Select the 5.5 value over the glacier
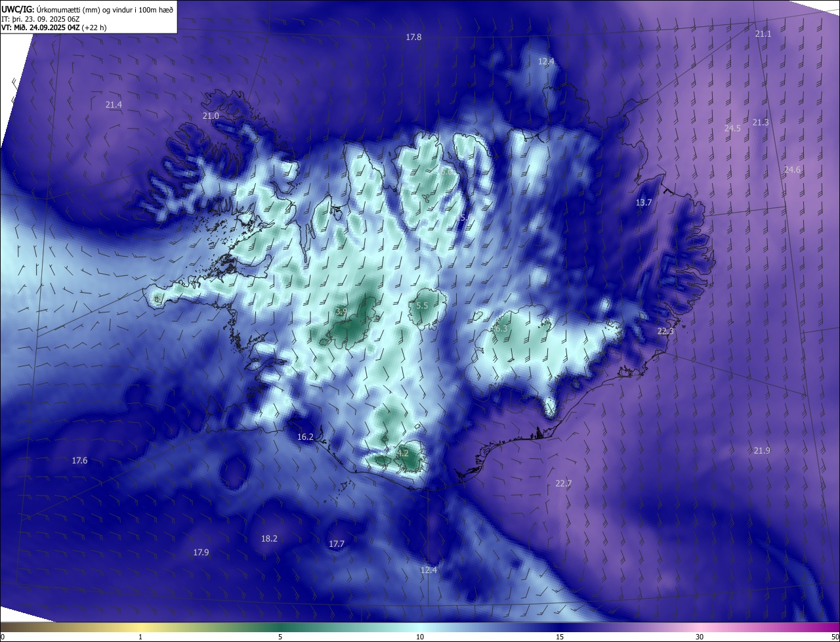Viewport: 840px width, 642px height. click(x=422, y=306)
